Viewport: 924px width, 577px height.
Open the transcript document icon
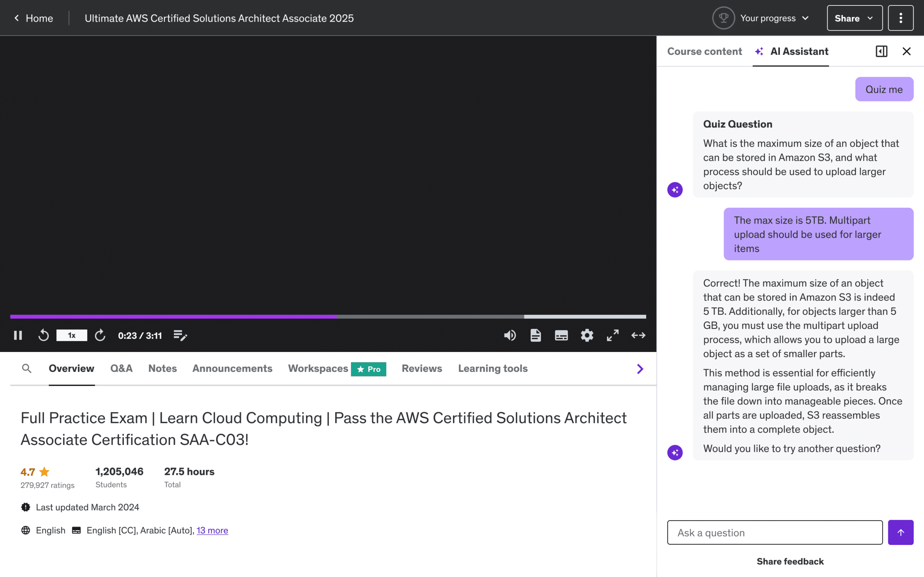(x=536, y=335)
